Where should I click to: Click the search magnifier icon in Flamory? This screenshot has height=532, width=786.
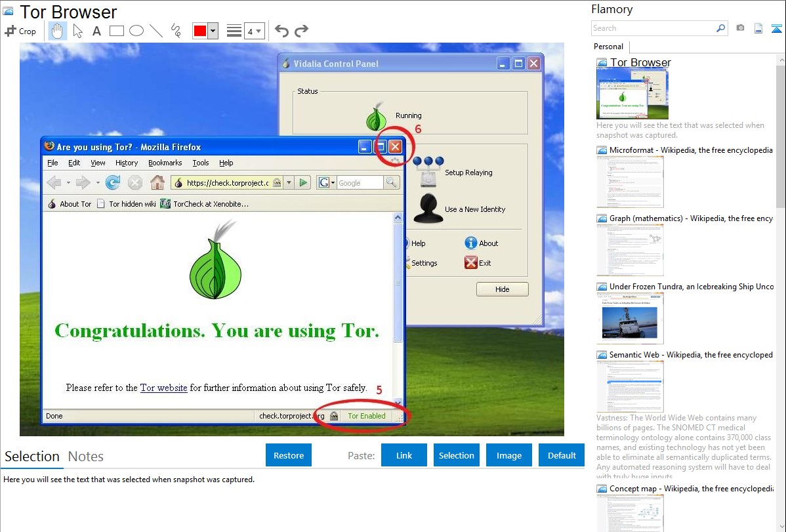720,28
